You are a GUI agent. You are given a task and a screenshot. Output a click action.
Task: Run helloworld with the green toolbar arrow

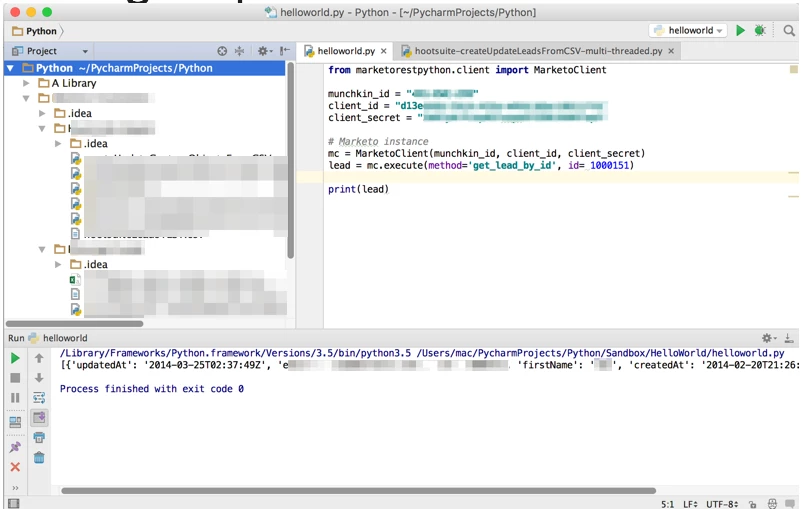point(740,30)
